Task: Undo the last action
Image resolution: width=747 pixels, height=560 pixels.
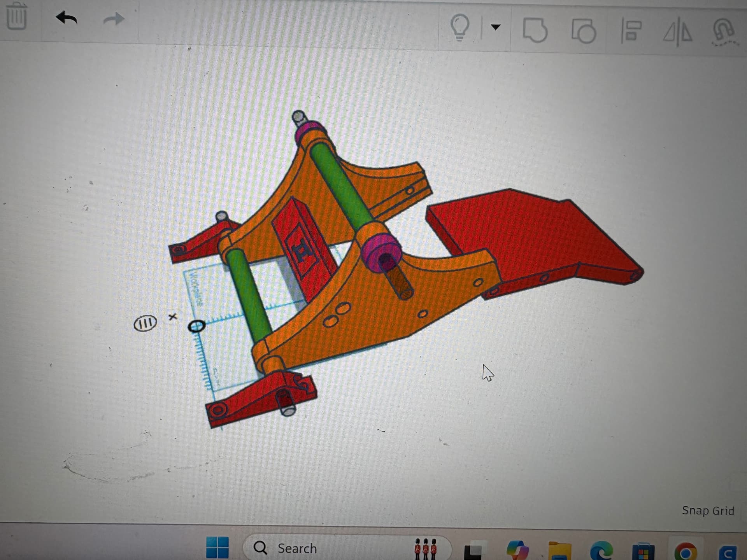Action: 67,17
